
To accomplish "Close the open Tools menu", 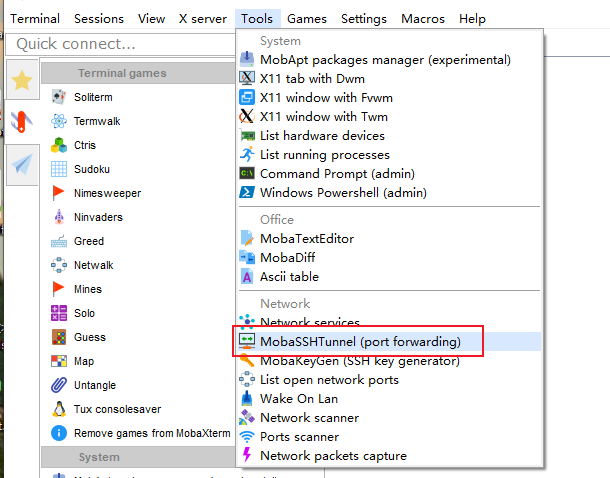I will 257,19.
